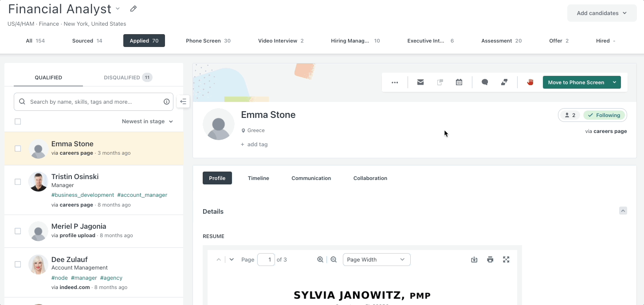This screenshot has width=644, height=305.
Task: Click #agency tag on Dee Zulauf
Action: point(111,278)
